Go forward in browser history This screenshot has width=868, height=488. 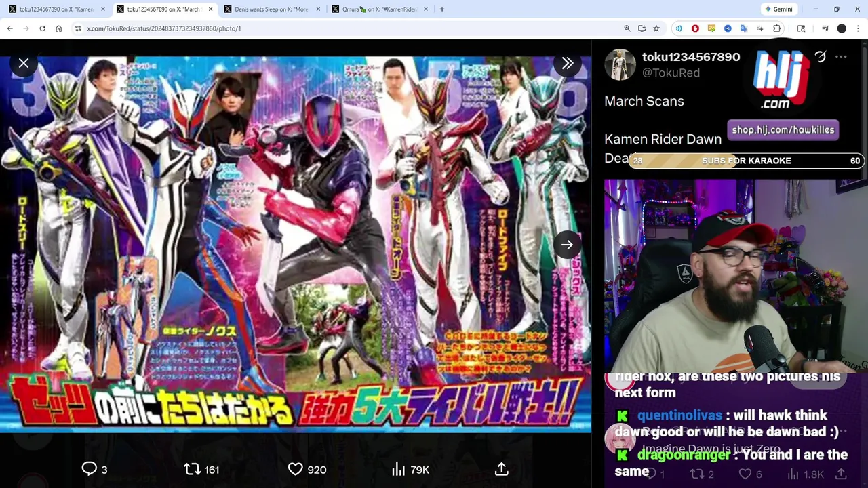point(26,28)
